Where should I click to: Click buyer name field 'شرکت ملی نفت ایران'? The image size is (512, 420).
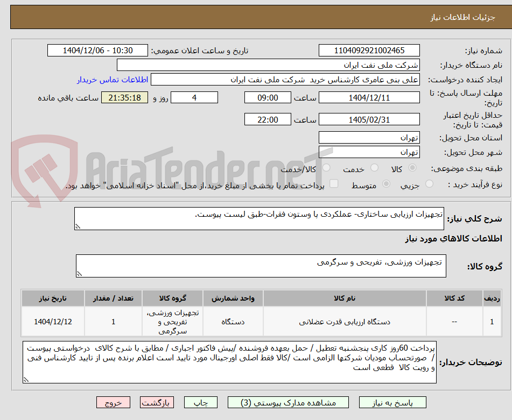click(268, 65)
